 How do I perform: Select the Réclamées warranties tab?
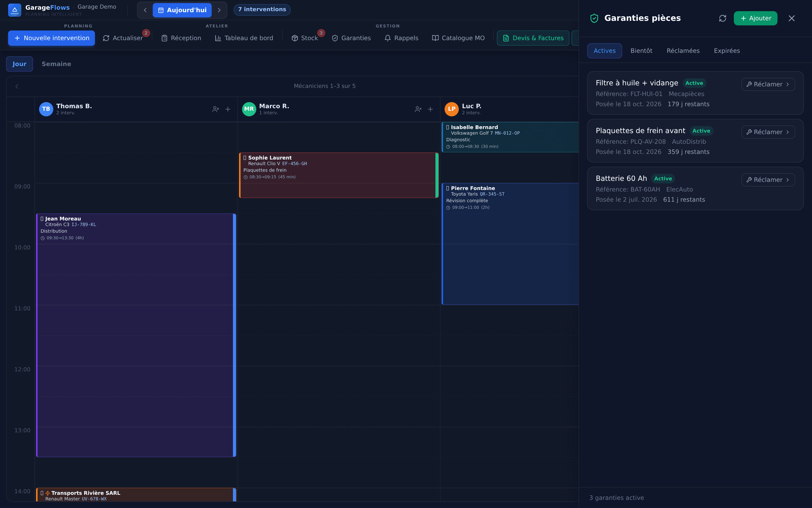[683, 51]
